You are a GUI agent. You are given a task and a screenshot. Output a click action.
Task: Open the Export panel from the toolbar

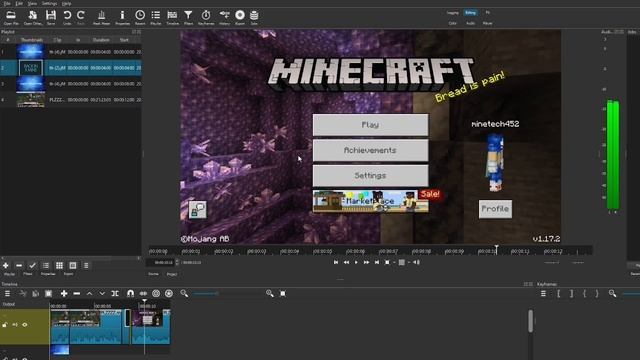(x=240, y=16)
